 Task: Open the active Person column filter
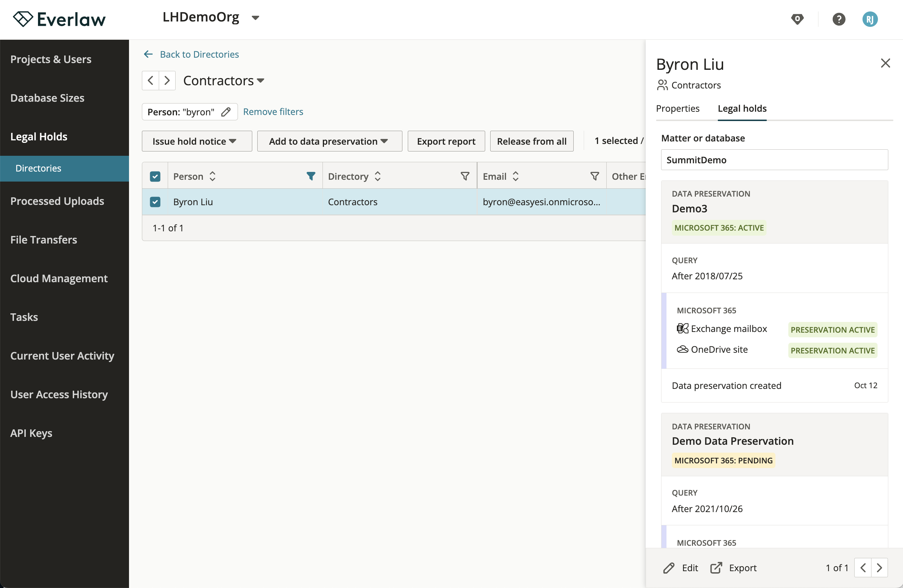pos(311,176)
